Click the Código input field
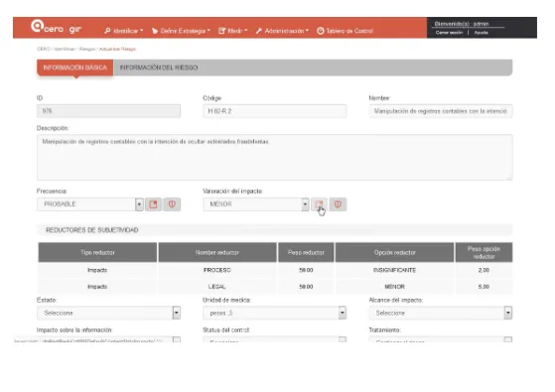 275,111
